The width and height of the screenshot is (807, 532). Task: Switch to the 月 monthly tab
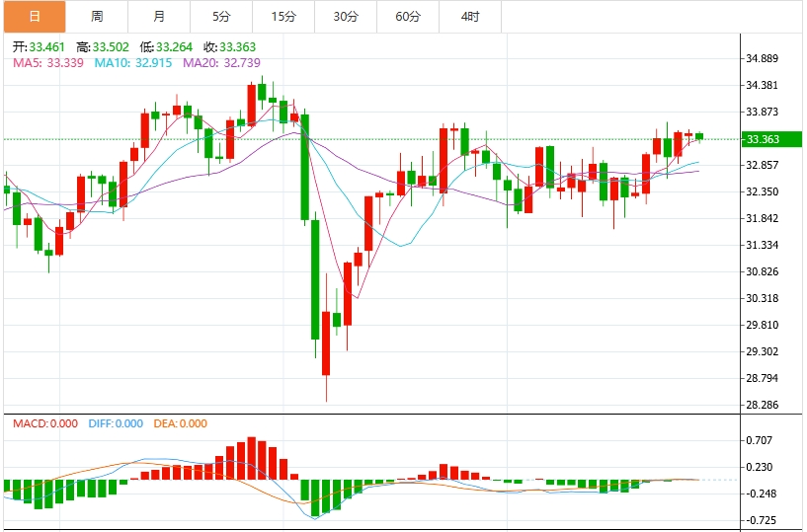159,17
